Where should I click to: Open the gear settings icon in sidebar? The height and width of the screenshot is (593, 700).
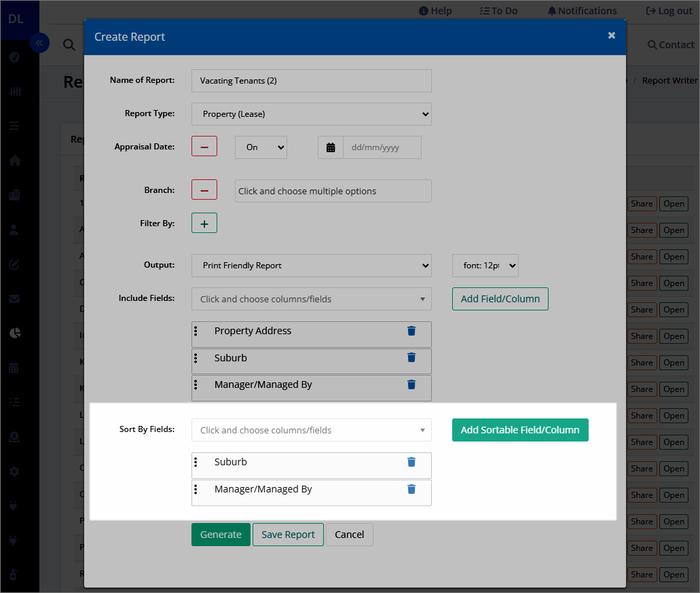(14, 471)
